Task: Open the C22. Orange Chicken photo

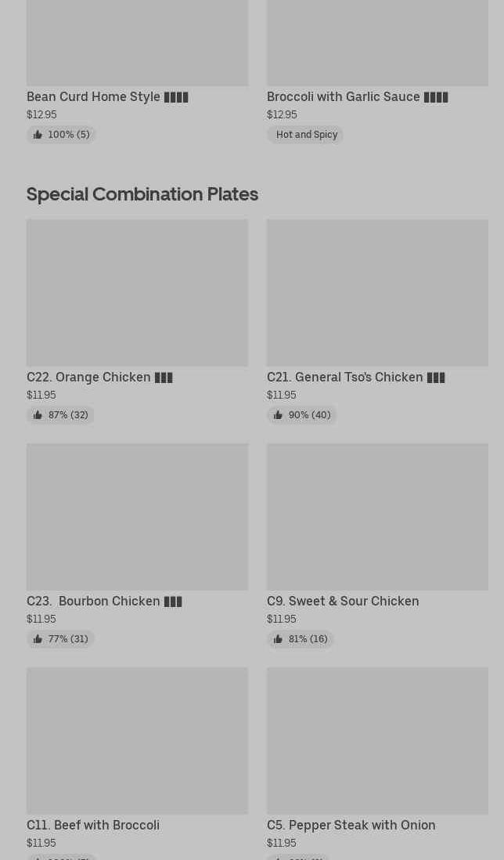Action: click(x=137, y=292)
